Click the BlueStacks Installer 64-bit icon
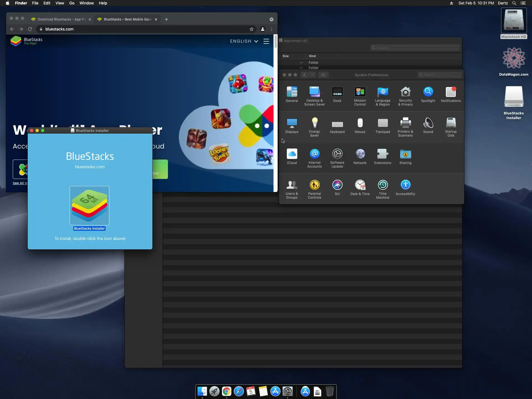The image size is (532, 399). (x=89, y=206)
